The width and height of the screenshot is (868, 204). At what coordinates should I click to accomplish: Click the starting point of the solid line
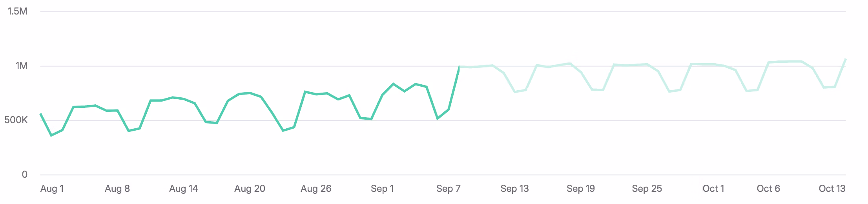pos(40,114)
